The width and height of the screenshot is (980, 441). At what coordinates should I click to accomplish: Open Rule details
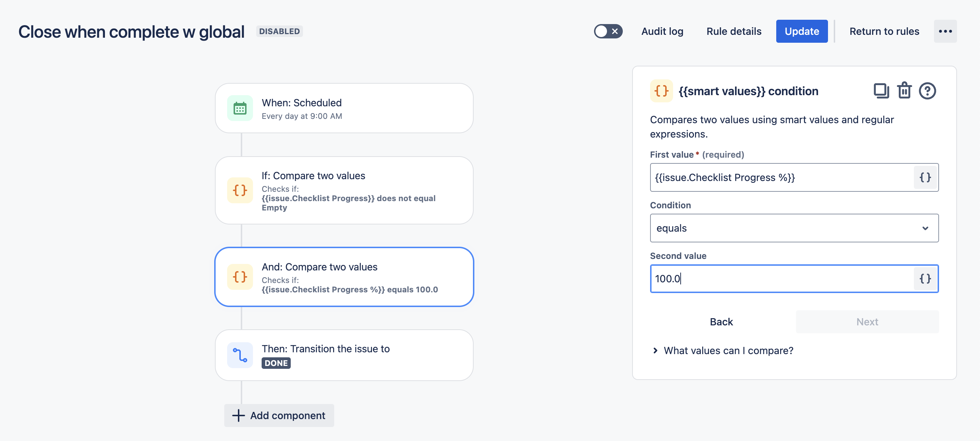733,31
